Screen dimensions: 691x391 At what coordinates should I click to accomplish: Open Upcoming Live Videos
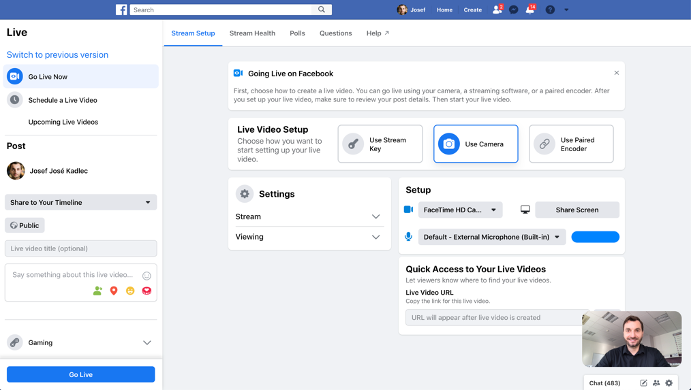63,122
